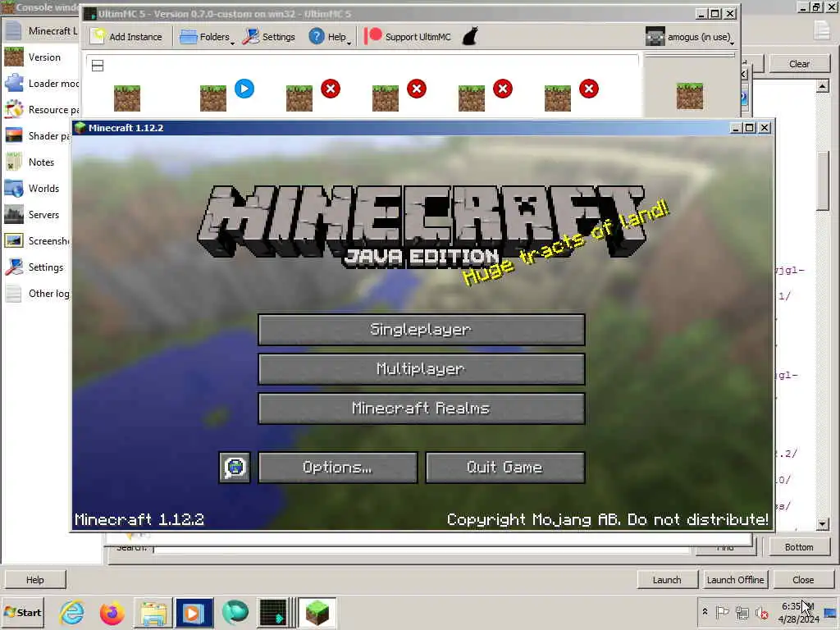Screen dimensions: 840x630
Task: Open Windows Media Player from taskbar
Action: click(194, 613)
